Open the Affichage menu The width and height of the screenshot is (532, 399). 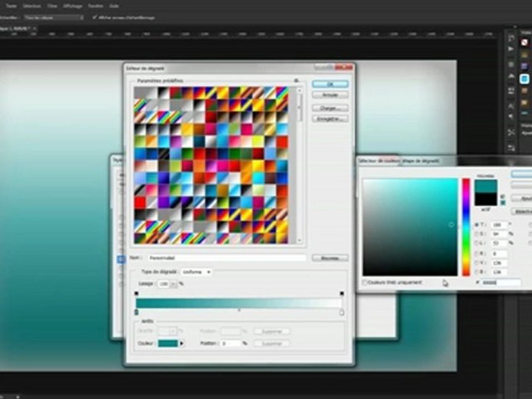click(73, 6)
